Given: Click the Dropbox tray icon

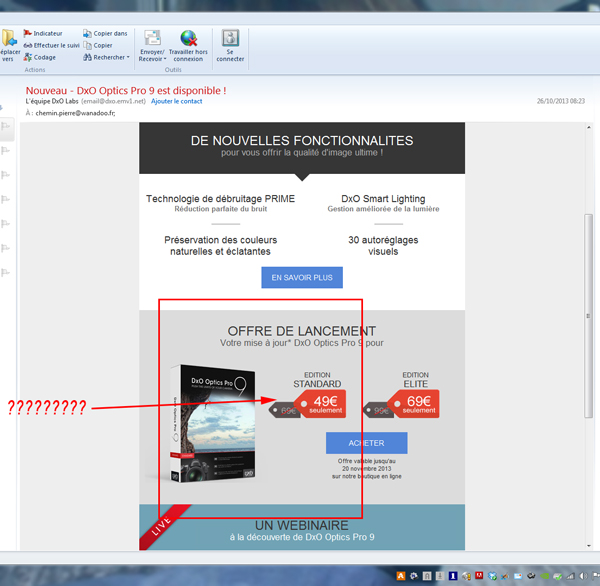Looking at the screenshot, I should 492,576.
